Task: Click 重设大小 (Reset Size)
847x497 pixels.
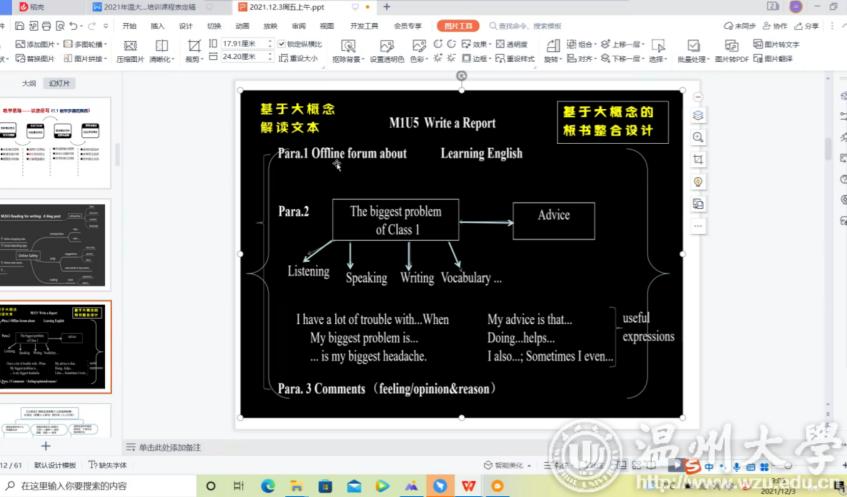Action: (x=298, y=58)
